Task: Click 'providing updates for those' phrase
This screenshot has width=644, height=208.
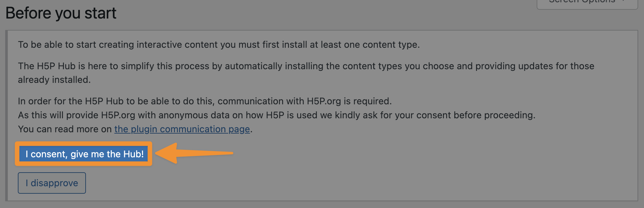Action: (534, 66)
